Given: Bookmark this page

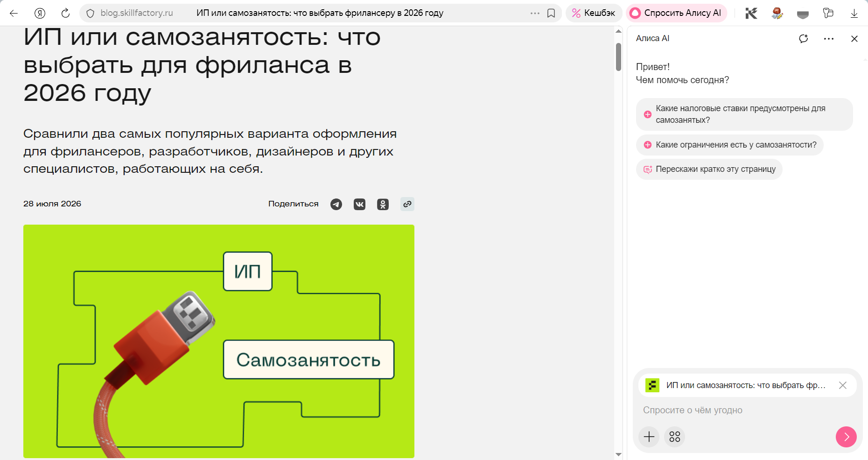Looking at the screenshot, I should point(551,13).
